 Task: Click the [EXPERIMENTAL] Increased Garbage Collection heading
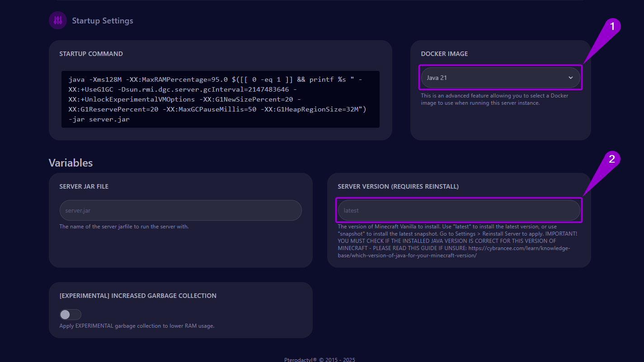(138, 296)
